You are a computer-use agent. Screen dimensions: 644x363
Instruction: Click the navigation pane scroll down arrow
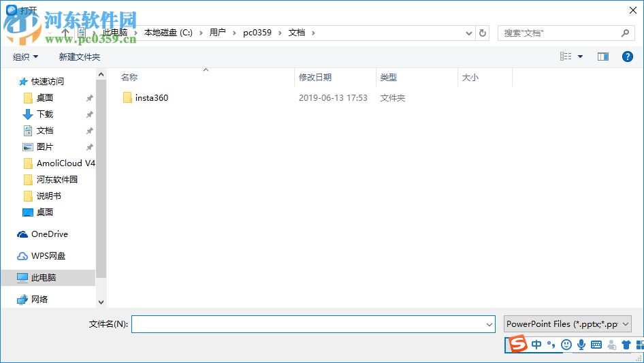[101, 302]
